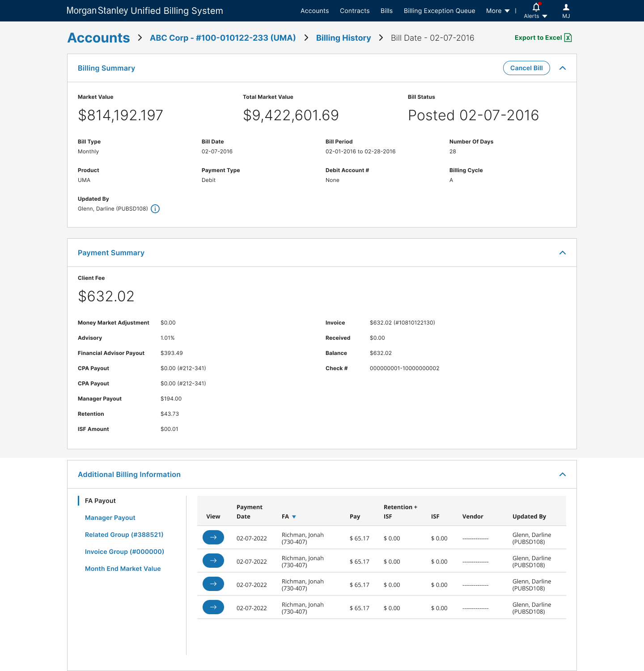Click check number 000000001-10000000002

click(x=404, y=368)
